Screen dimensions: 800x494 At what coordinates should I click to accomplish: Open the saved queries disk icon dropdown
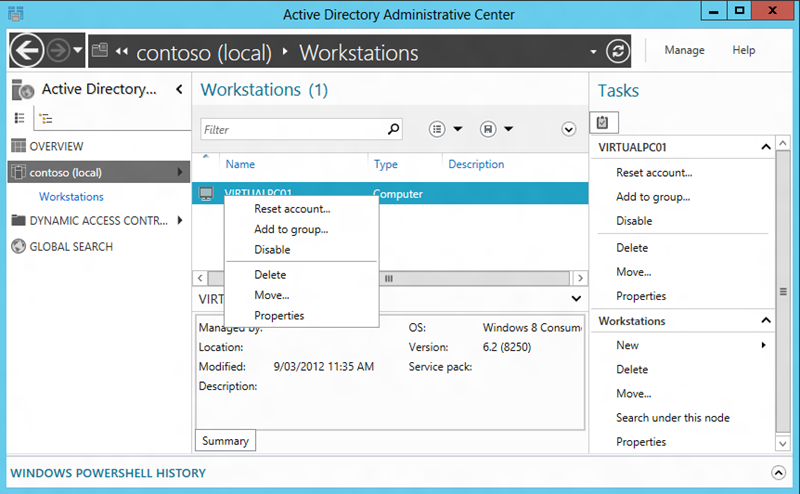(x=496, y=129)
